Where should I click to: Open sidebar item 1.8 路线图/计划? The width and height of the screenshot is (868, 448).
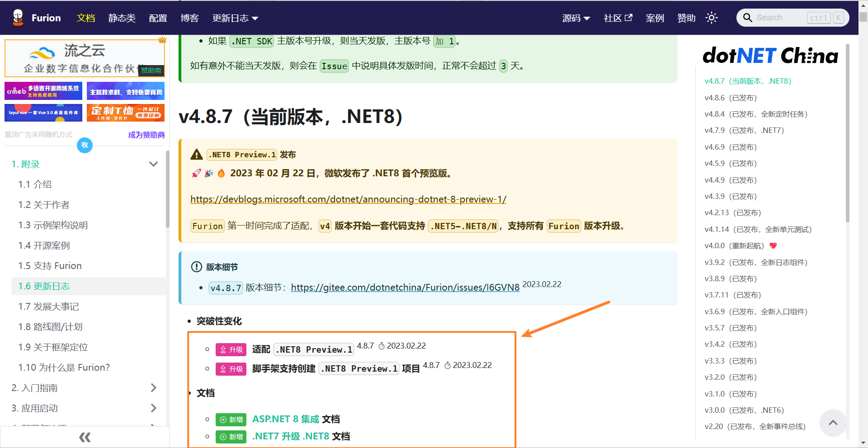(50, 327)
